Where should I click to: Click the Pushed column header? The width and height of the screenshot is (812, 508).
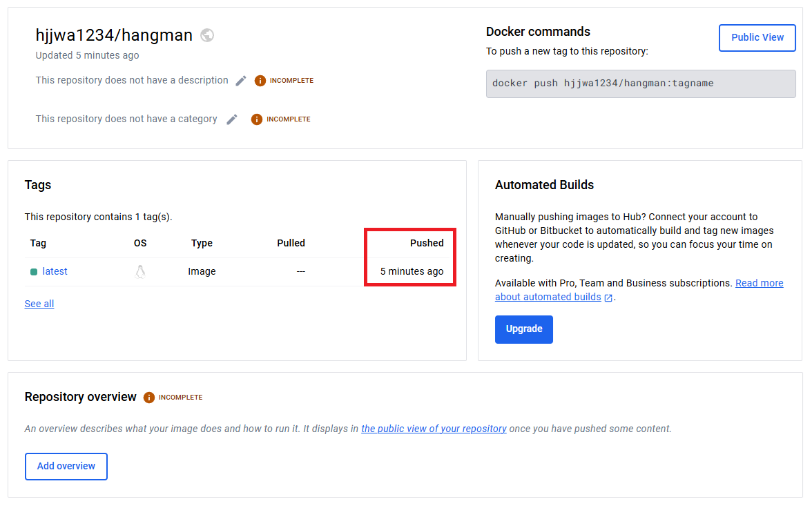pyautogui.click(x=427, y=243)
